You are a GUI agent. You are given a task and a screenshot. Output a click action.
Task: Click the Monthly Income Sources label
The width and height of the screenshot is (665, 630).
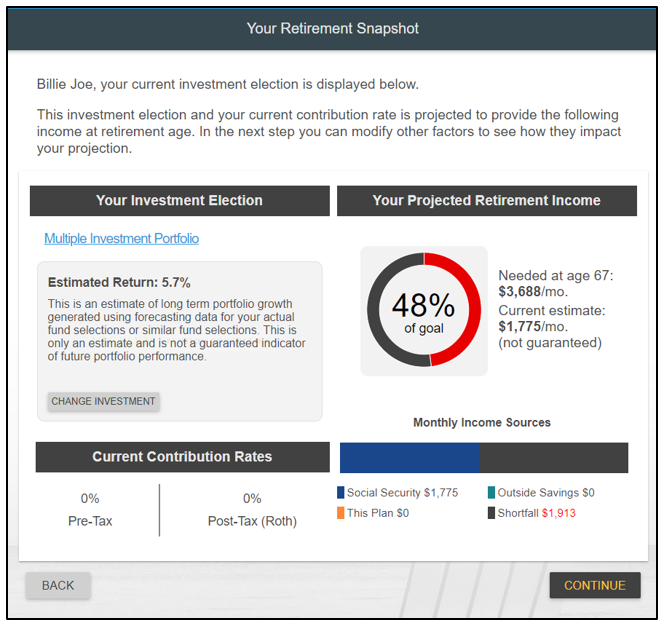(482, 423)
